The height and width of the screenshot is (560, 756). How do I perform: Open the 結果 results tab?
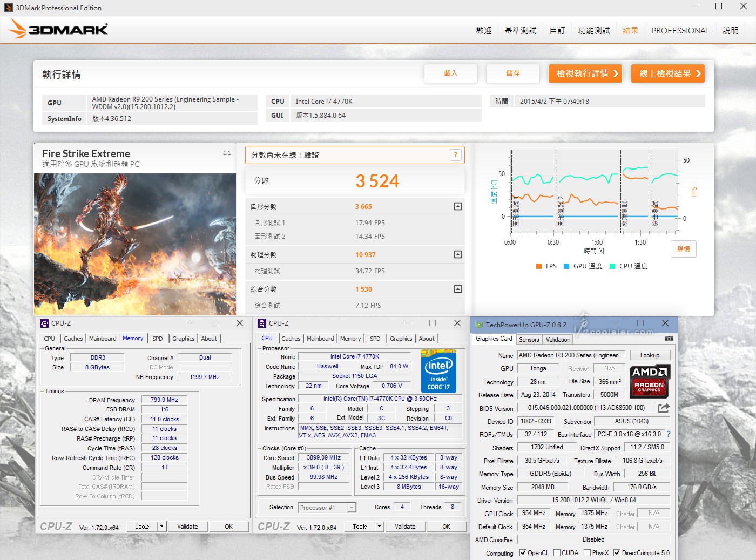tap(631, 31)
